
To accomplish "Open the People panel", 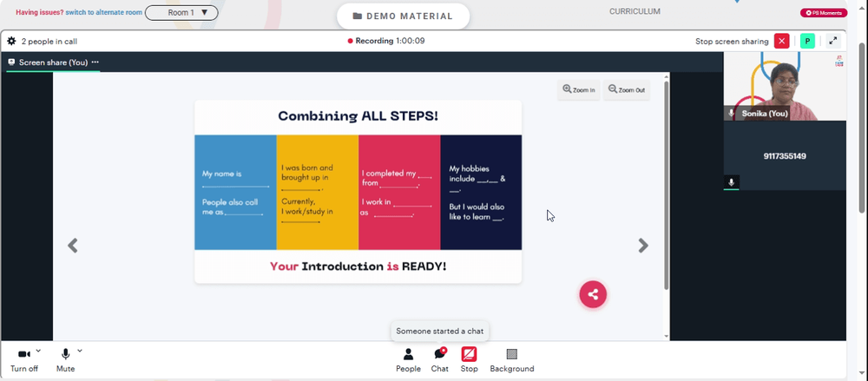I will [x=408, y=360].
